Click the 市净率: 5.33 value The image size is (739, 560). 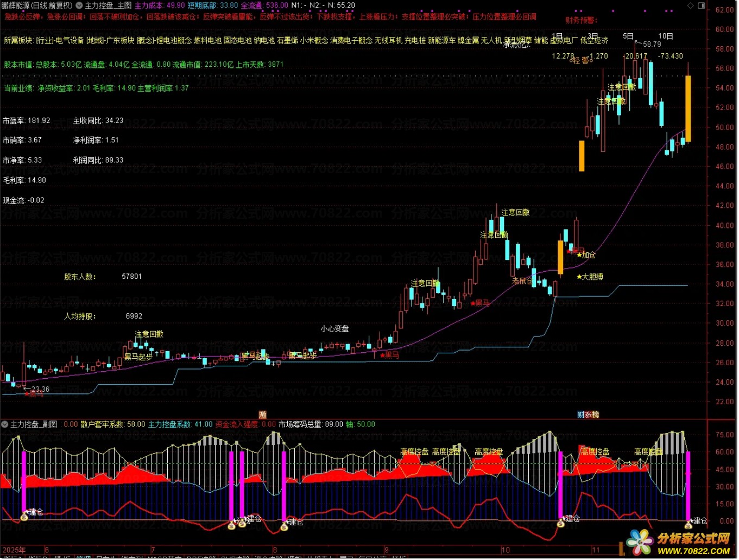22,160
